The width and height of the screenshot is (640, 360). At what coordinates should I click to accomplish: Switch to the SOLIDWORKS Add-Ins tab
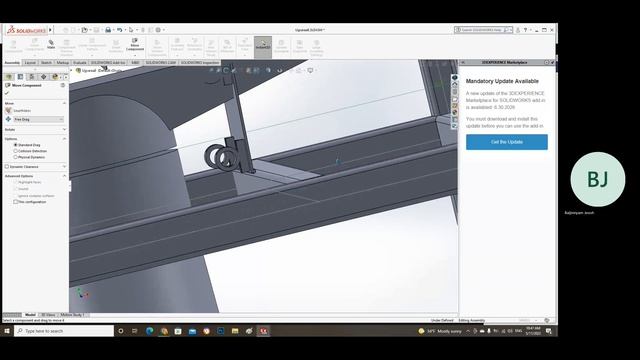click(108, 62)
